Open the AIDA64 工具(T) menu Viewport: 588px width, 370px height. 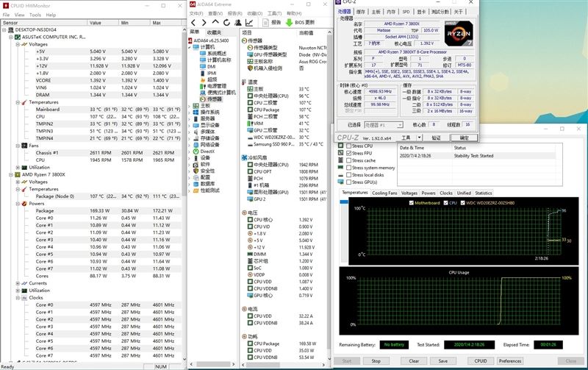pyautogui.click(x=274, y=13)
